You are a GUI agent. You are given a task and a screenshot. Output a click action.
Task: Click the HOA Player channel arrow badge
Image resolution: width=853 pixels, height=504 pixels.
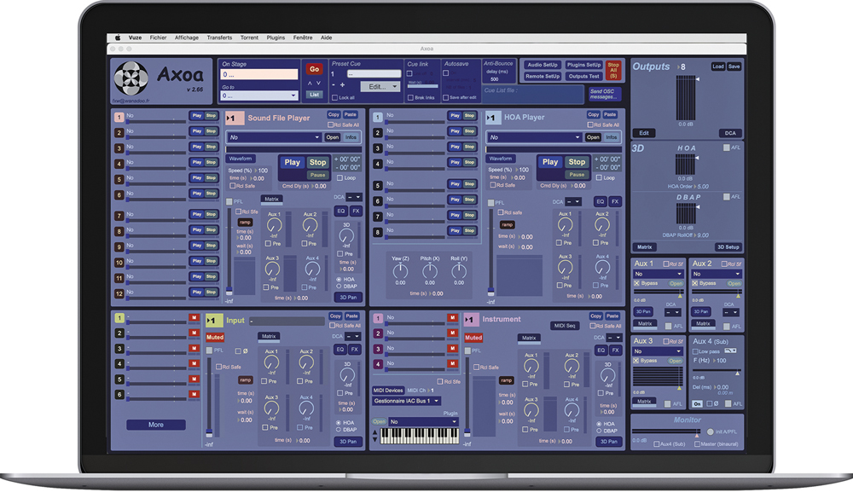click(x=491, y=118)
